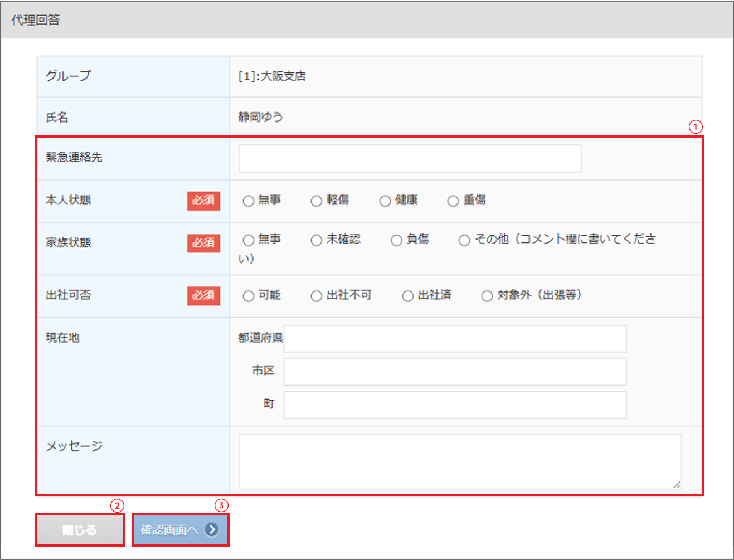Click into the メッセージ text area
734x560 pixels.
click(x=460, y=462)
